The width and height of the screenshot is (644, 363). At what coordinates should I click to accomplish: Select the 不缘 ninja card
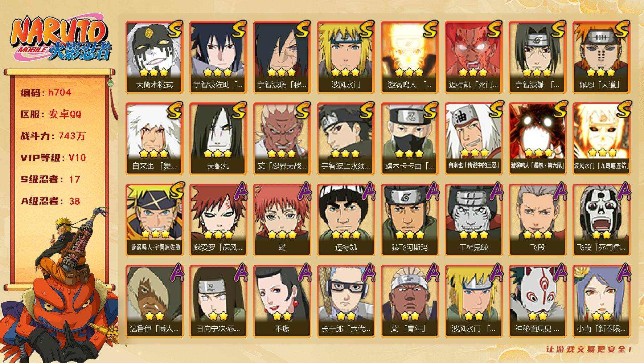pos(282,301)
